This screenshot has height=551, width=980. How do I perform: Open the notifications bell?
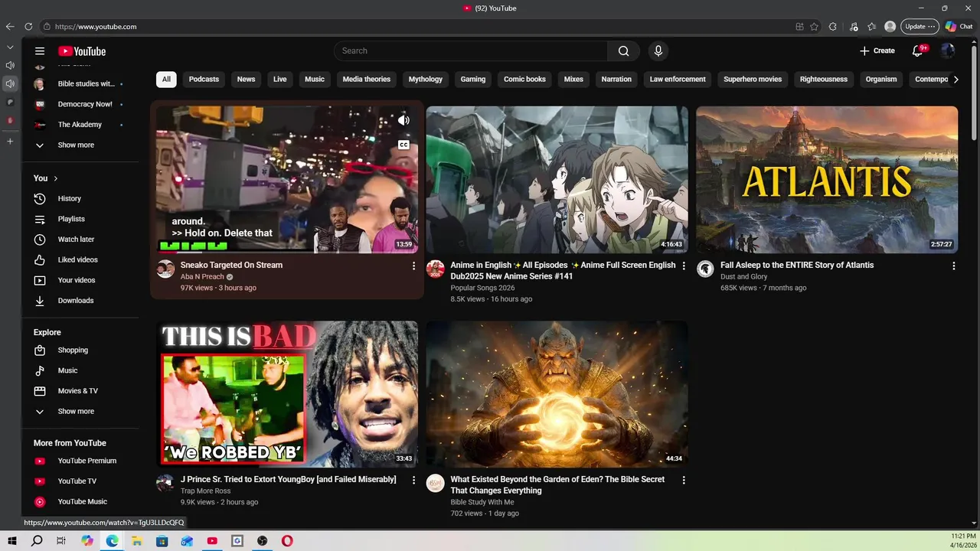pyautogui.click(x=918, y=51)
